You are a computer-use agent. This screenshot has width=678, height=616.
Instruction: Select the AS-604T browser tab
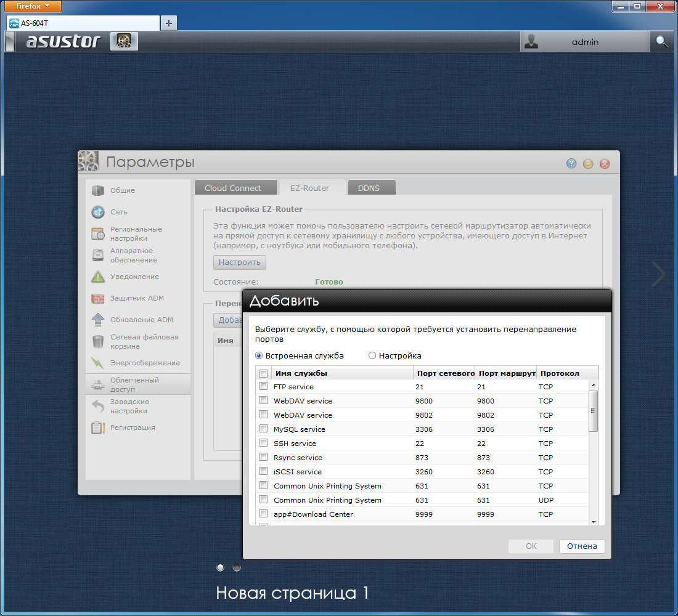(x=83, y=23)
